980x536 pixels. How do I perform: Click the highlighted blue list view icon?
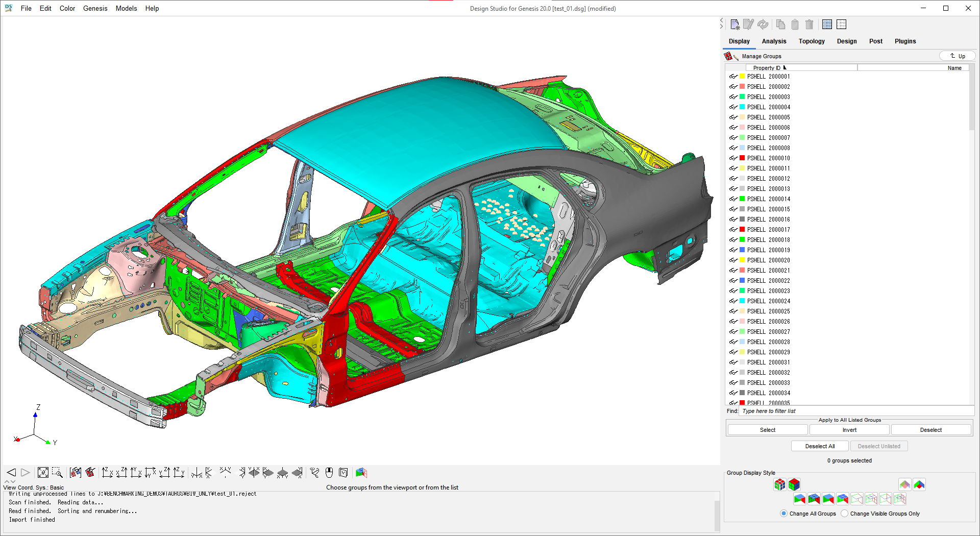[x=827, y=25]
